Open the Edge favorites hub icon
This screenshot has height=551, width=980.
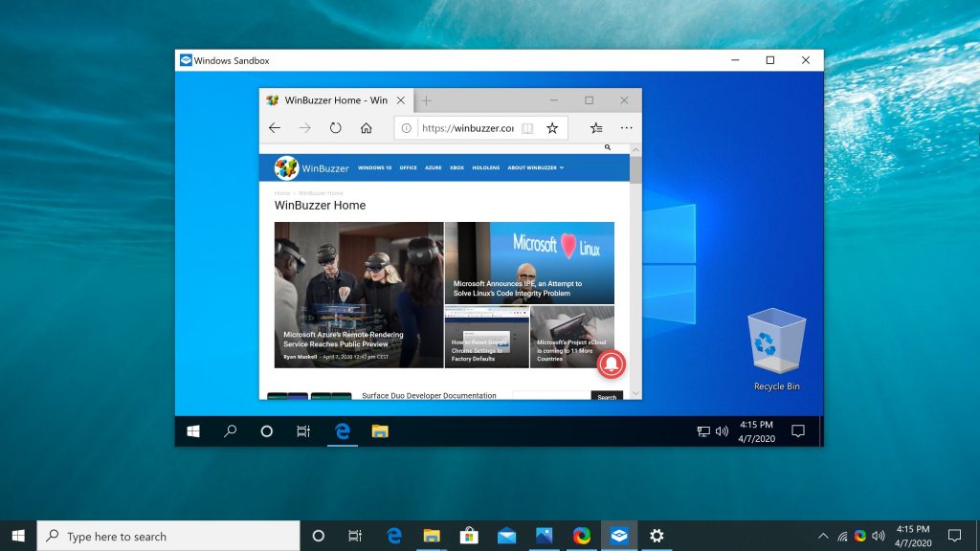coord(596,128)
